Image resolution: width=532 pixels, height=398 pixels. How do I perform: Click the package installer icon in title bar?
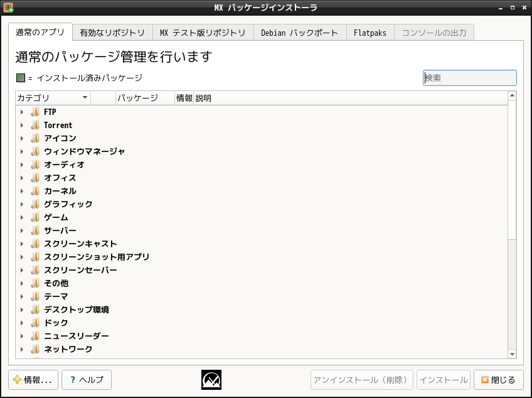pyautogui.click(x=8, y=8)
